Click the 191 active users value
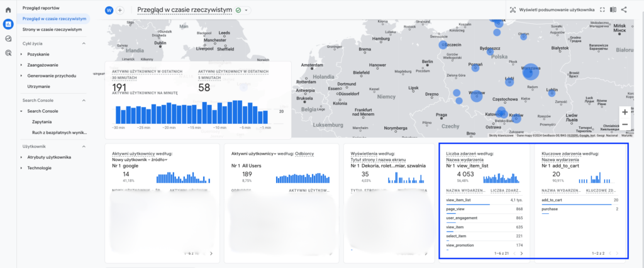Screen dimensions: 644x268 pos(119,87)
